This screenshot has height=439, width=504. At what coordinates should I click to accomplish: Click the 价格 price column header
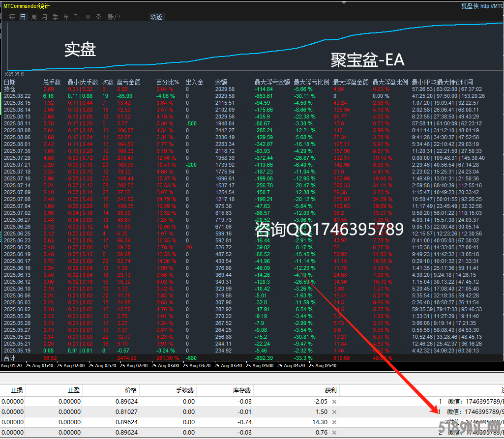click(131, 390)
